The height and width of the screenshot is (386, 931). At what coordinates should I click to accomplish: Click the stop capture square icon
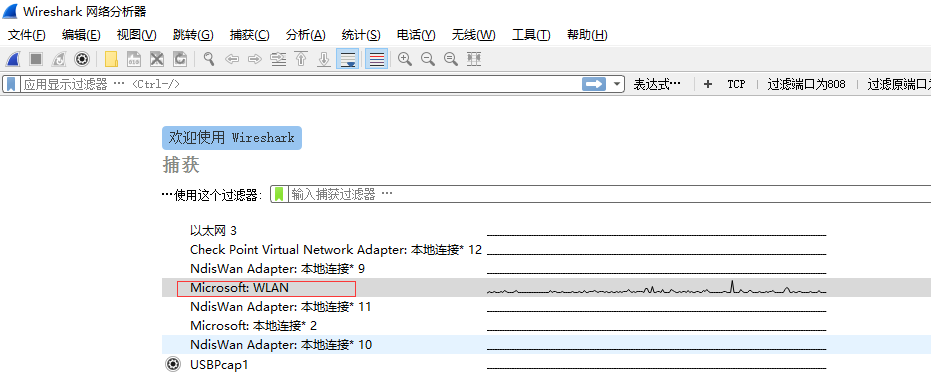pos(36,59)
